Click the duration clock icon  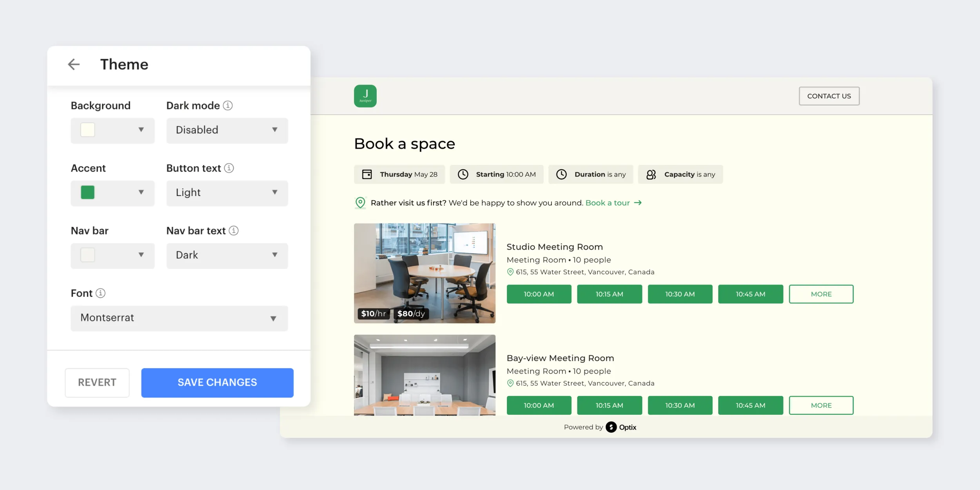[x=561, y=174]
